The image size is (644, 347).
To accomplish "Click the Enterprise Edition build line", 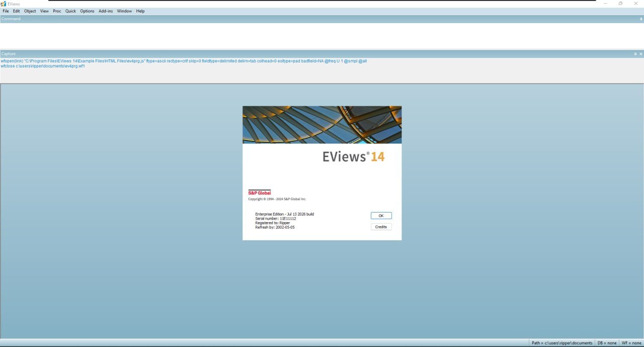I will 285,214.
